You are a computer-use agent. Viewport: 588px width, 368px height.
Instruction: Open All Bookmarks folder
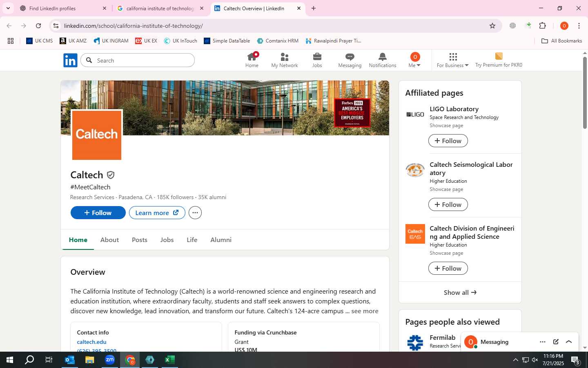[x=561, y=41]
